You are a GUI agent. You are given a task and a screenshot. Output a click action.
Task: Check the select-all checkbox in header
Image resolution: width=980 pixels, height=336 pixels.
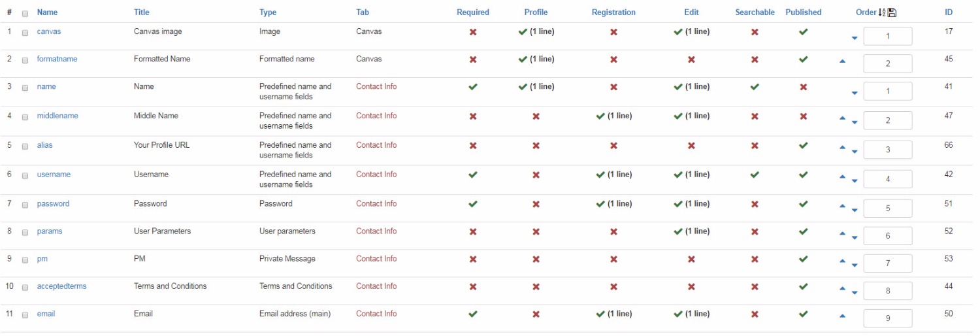(x=25, y=13)
